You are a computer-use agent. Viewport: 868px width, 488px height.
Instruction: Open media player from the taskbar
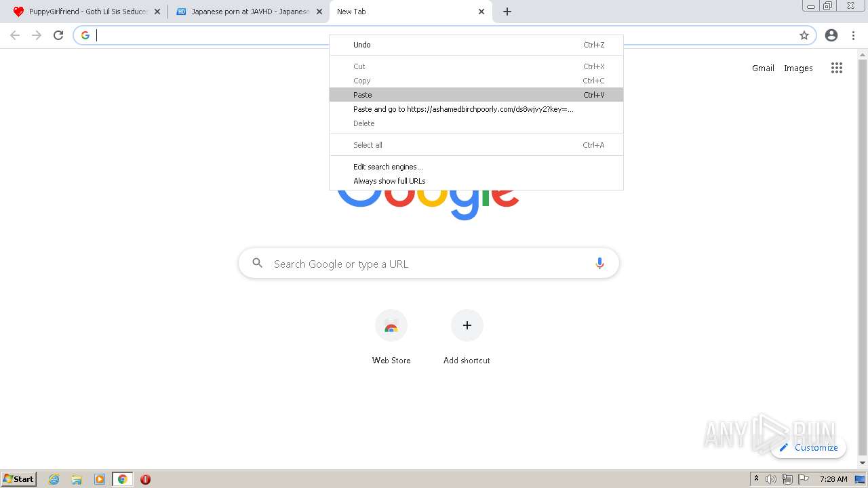pos(100,479)
